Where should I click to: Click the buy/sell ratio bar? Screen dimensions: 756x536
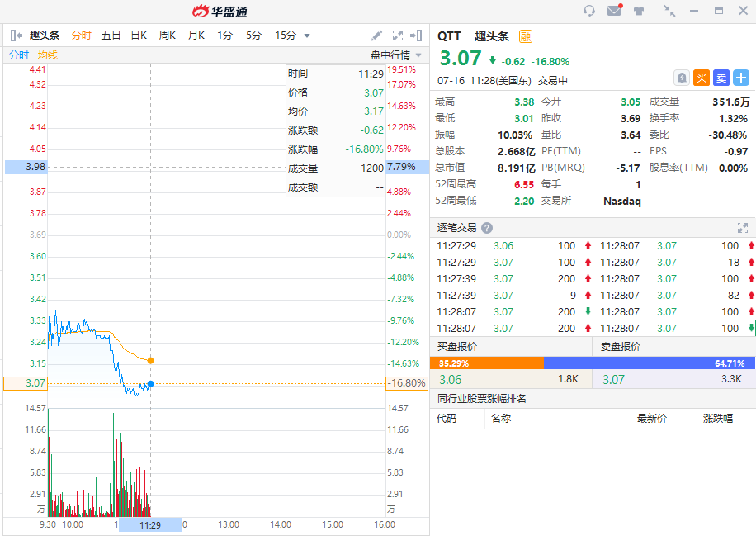coord(593,363)
